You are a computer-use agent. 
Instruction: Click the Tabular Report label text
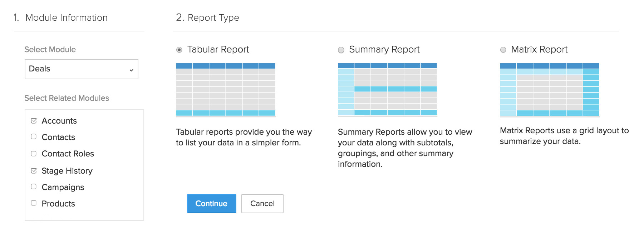(218, 49)
